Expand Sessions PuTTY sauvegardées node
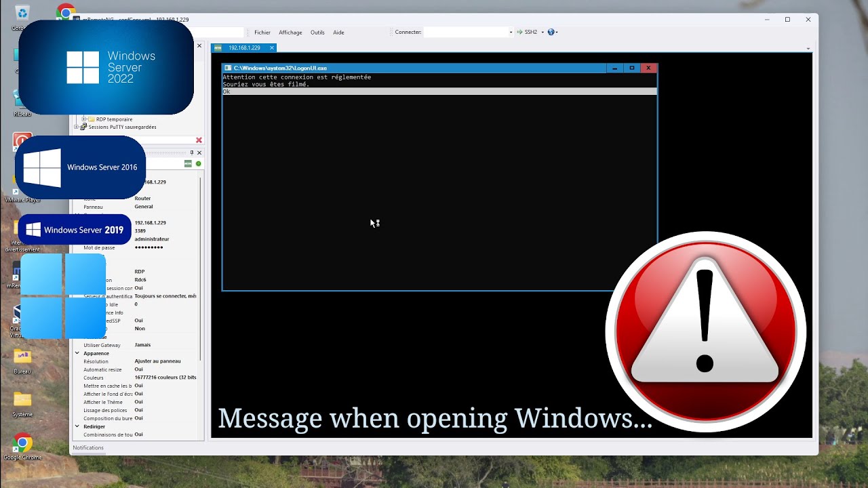Image resolution: width=868 pixels, height=488 pixels. pyautogui.click(x=76, y=127)
